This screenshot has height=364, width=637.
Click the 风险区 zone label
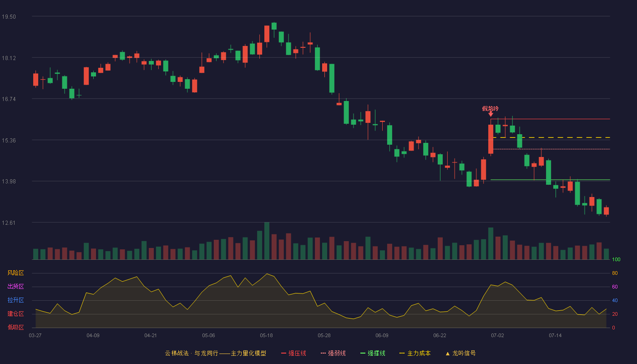[x=15, y=273]
